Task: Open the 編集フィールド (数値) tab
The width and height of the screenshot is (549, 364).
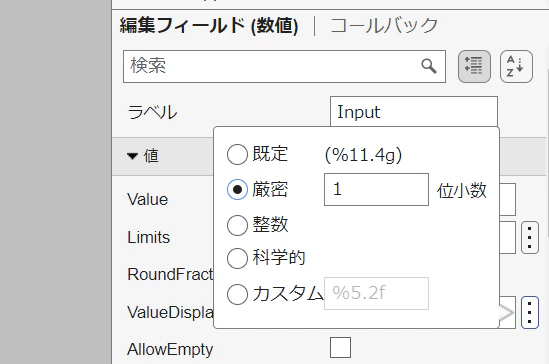Action: coord(209,26)
